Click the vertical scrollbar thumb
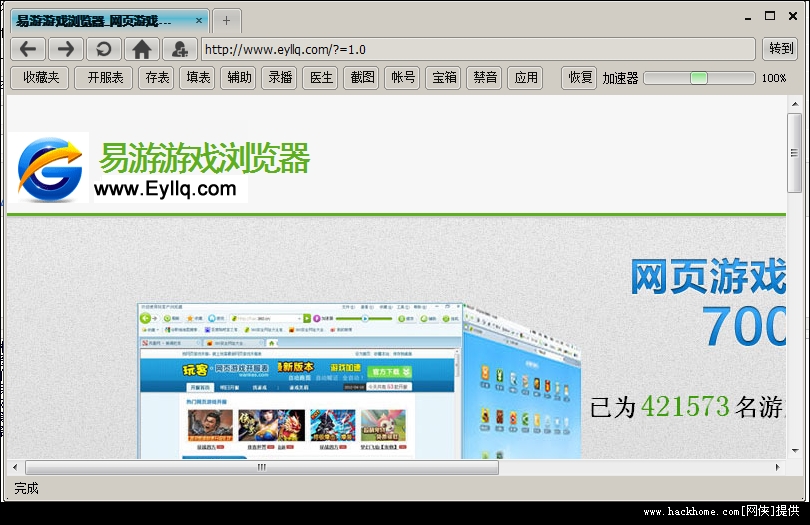The height and width of the screenshot is (525, 810). 795,153
